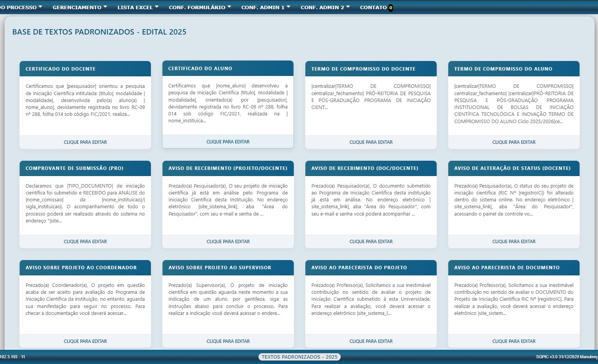This screenshot has width=598, height=364.
Task: Click the Contato menu item
Action: coord(373,7)
